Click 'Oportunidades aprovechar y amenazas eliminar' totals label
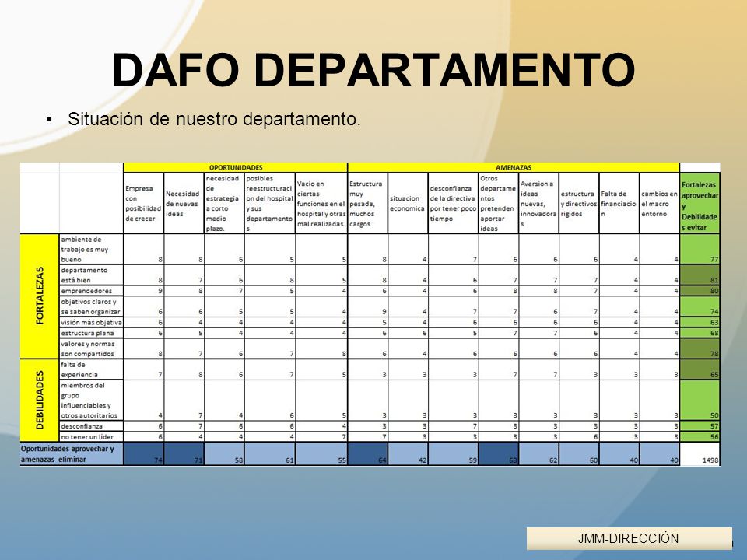The width and height of the screenshot is (747, 560). (72, 453)
